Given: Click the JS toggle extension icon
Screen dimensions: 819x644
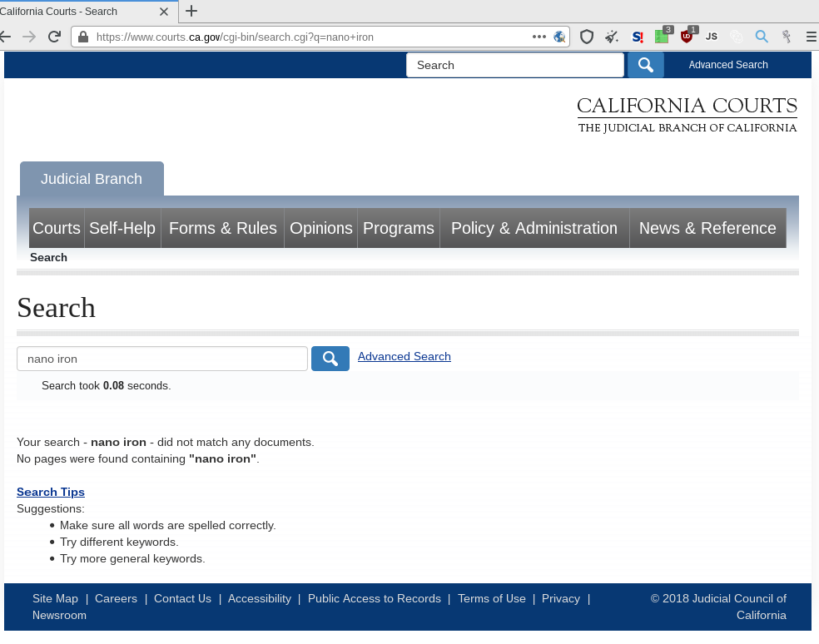Looking at the screenshot, I should [x=712, y=37].
